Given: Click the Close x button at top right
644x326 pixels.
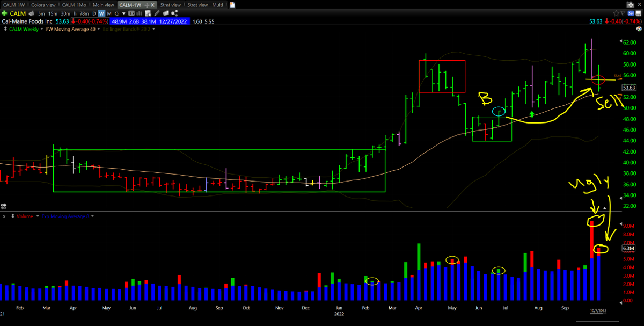Looking at the screenshot, I should point(639,5).
